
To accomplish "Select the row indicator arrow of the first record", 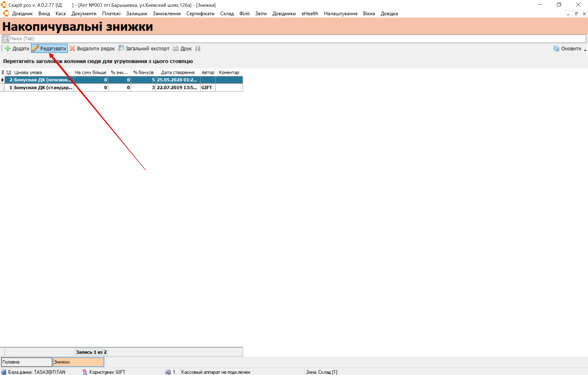I will (x=2, y=80).
